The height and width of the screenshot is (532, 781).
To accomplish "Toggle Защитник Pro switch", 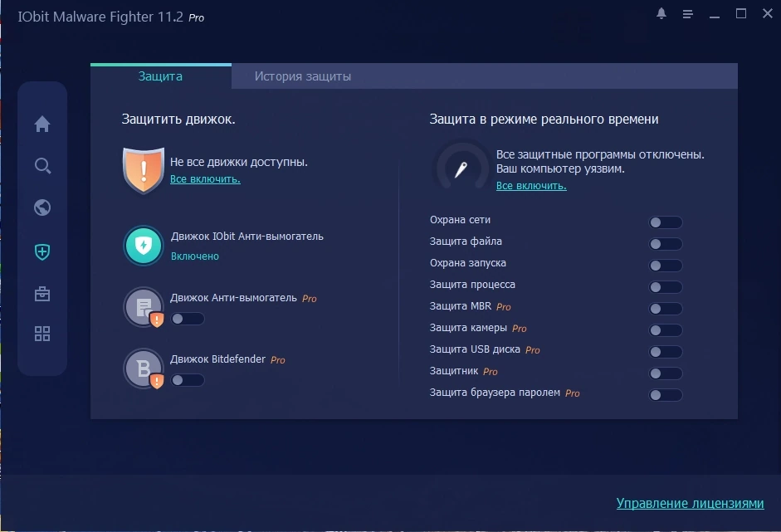I will click(x=666, y=373).
